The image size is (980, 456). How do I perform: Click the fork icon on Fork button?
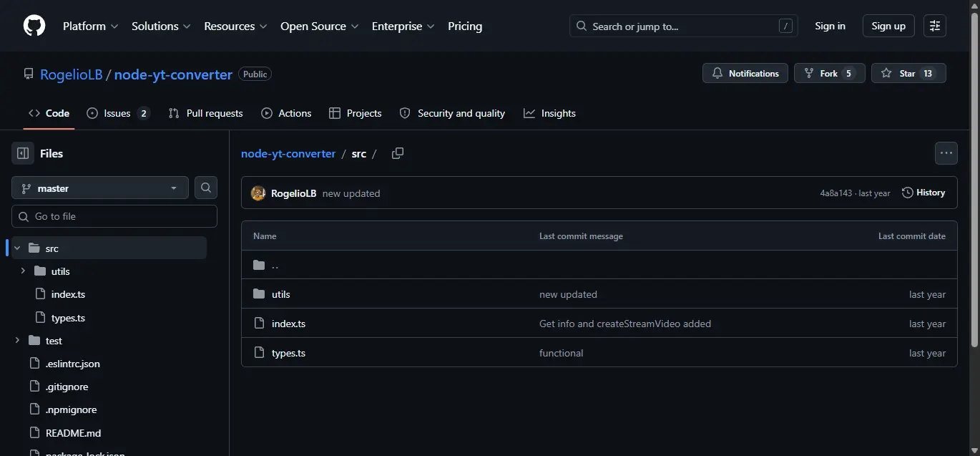pyautogui.click(x=809, y=73)
